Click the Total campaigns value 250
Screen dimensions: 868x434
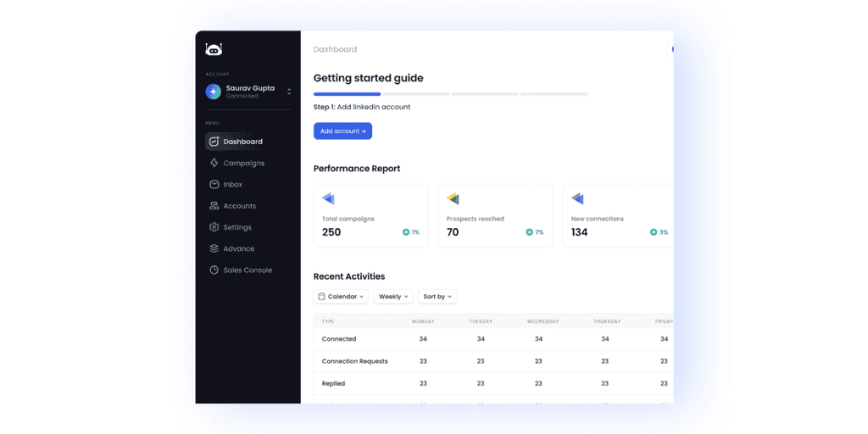331,232
